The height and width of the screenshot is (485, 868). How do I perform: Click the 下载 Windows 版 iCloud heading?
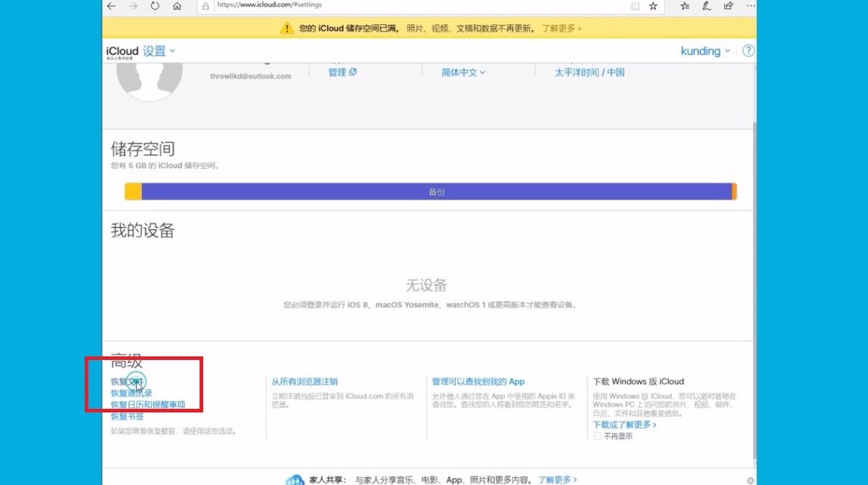(638, 382)
